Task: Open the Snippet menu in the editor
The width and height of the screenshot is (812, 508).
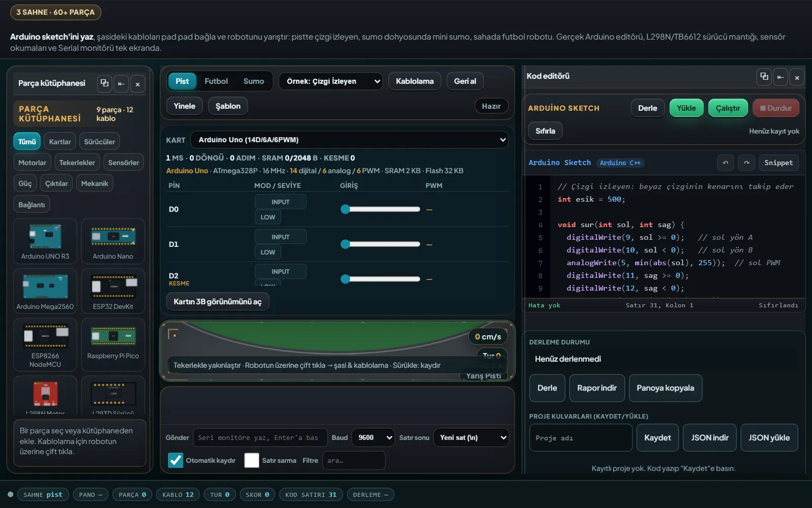Action: pos(779,163)
